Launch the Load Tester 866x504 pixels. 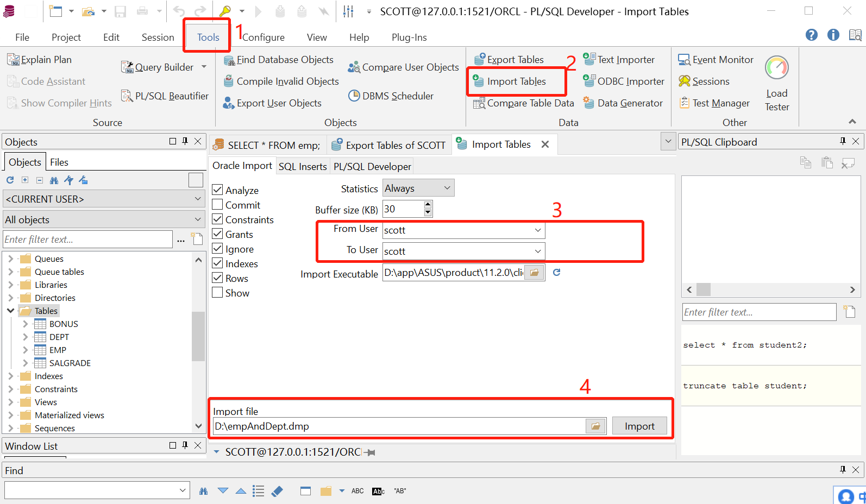pyautogui.click(x=777, y=84)
